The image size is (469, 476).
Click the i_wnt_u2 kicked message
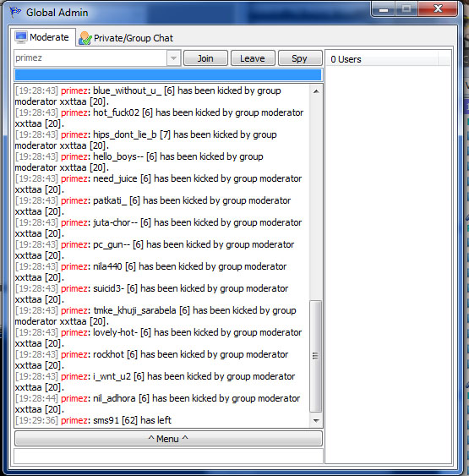coord(155,381)
